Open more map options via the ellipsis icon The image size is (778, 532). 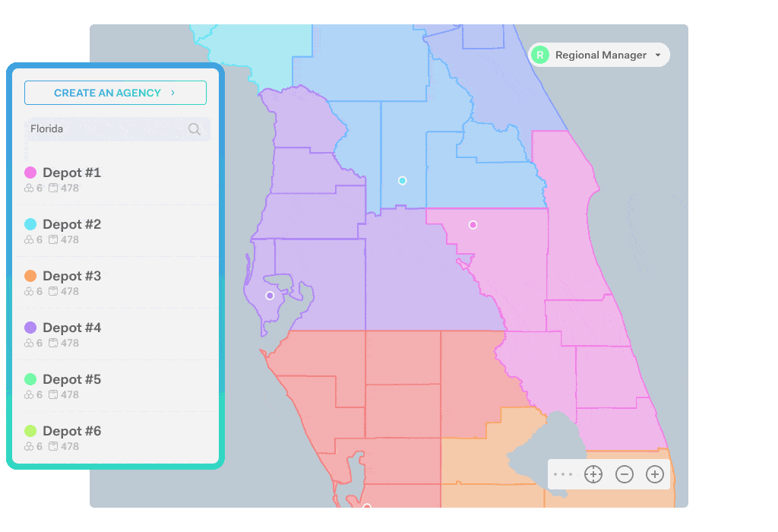coord(563,473)
